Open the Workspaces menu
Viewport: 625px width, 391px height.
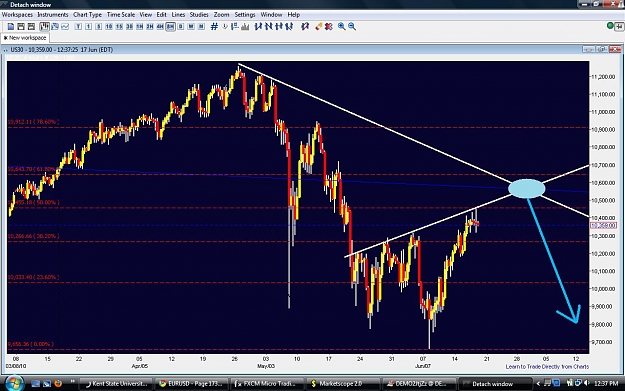click(17, 15)
